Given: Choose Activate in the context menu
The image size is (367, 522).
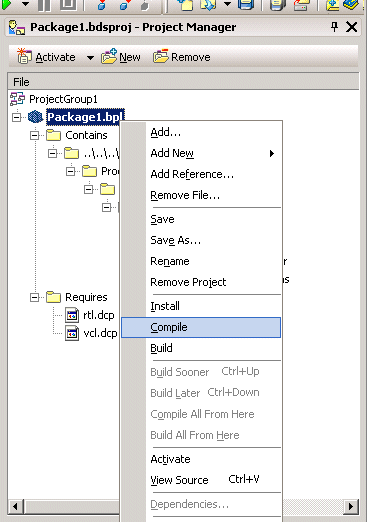Looking at the screenshot, I should (201, 459).
